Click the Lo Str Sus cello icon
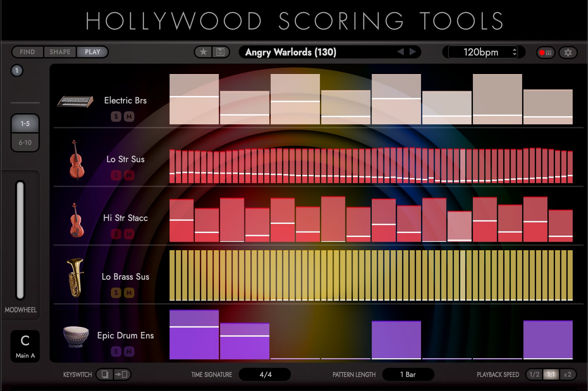588x391 pixels. pyautogui.click(x=77, y=160)
